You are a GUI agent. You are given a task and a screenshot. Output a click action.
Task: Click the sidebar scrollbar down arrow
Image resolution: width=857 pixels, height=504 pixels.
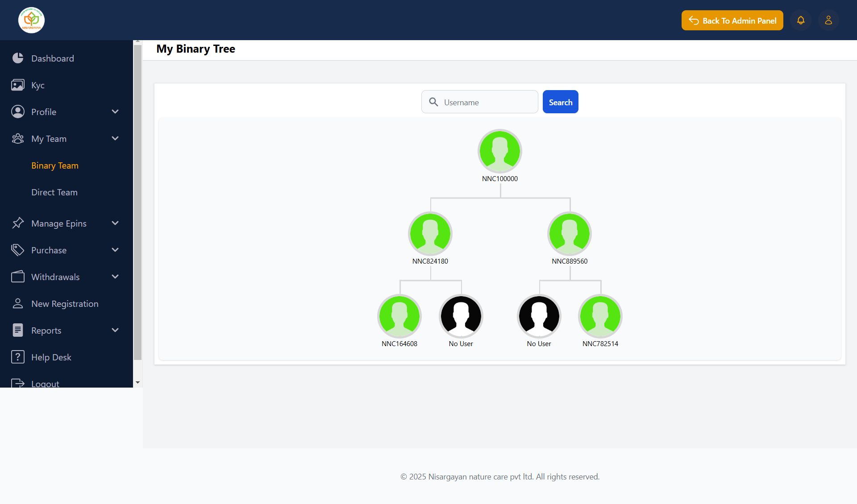[137, 383]
